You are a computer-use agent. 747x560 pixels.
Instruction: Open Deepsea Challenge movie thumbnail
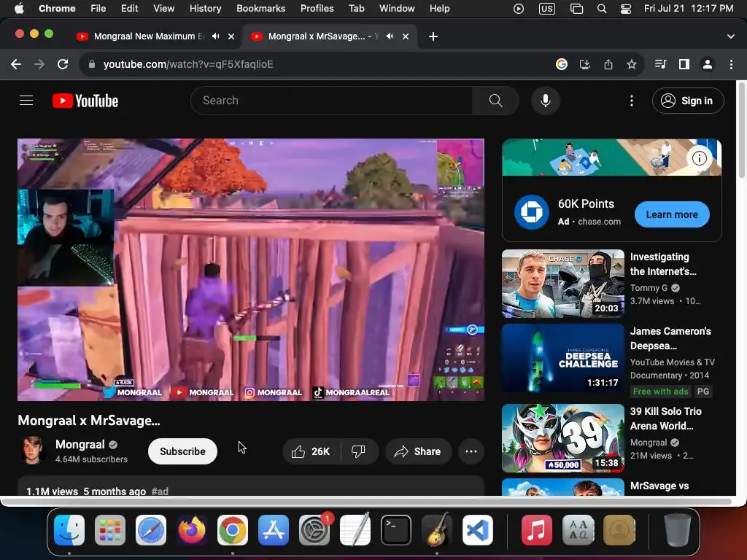pos(562,358)
